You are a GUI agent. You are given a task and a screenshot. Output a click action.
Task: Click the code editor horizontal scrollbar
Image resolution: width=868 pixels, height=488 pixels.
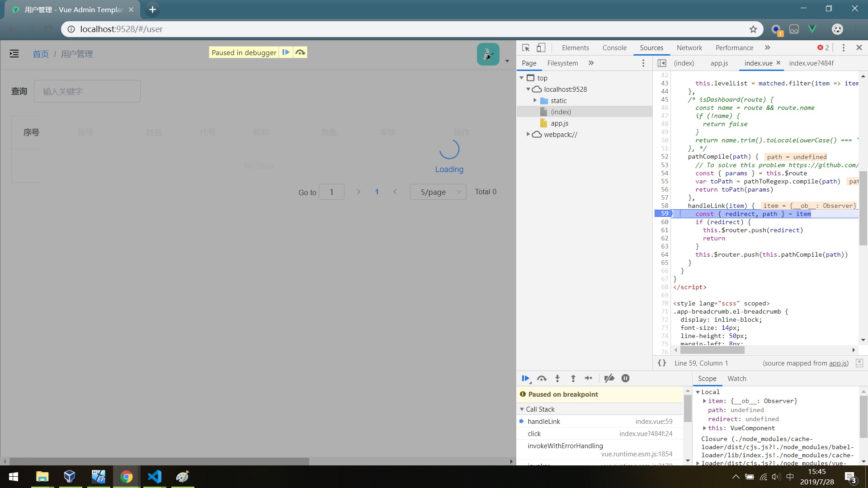pyautogui.click(x=712, y=350)
